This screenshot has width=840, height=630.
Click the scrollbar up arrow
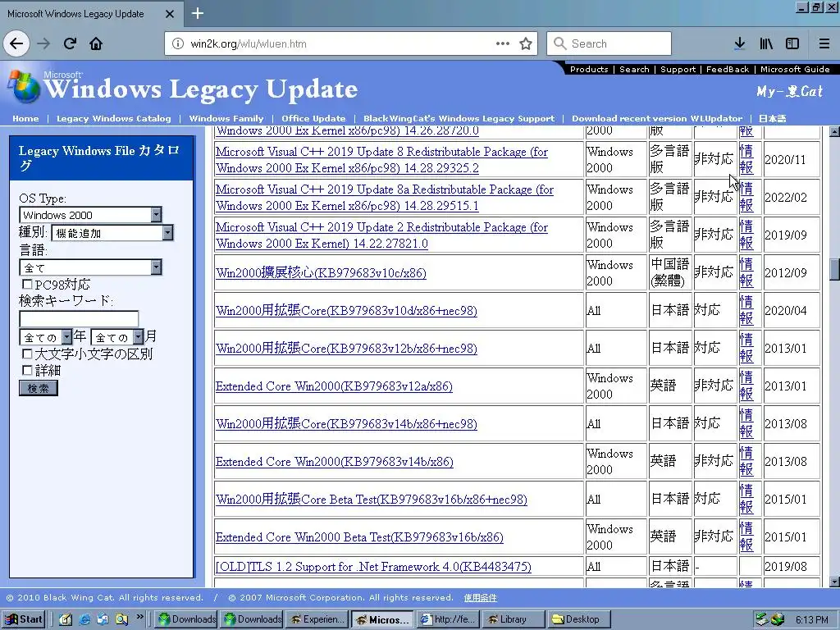click(834, 131)
